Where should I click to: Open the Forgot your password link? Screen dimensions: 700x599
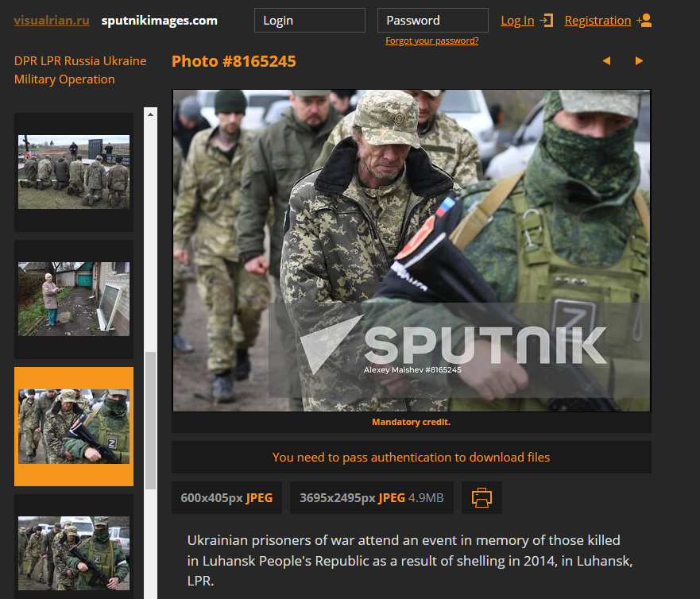pos(432,41)
